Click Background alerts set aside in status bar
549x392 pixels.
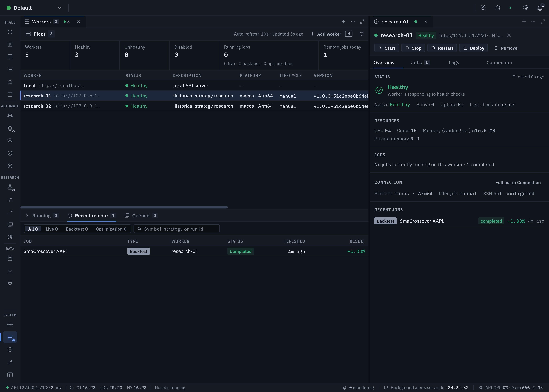[426, 388]
